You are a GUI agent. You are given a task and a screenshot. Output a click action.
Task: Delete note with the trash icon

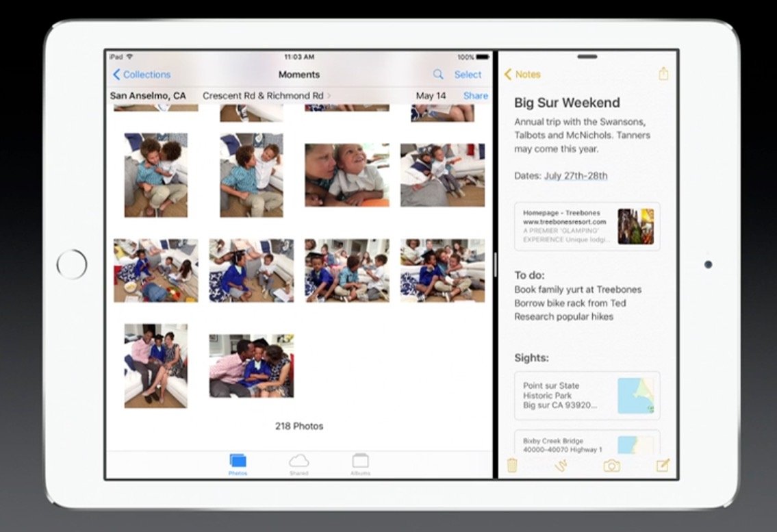point(512,465)
